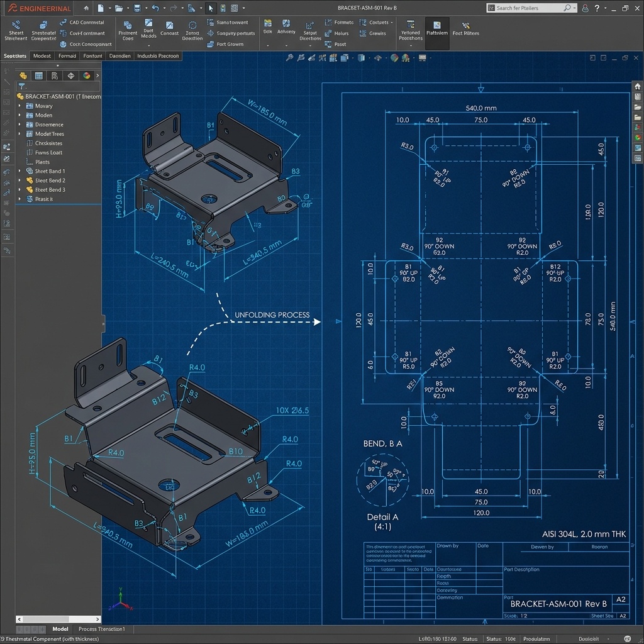Viewport: 644px width, 644px height.
Task: Open the dropdown arrow beside the search magnifier
Action: [574, 8]
